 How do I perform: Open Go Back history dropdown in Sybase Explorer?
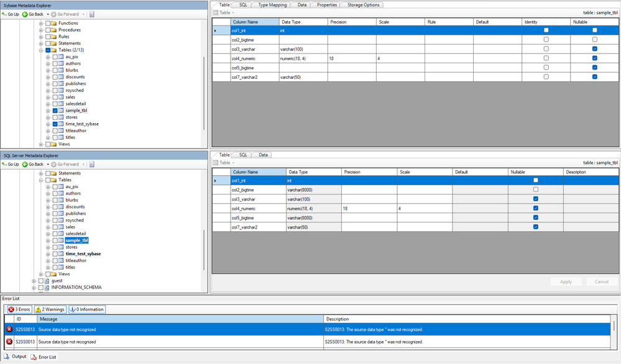47,15
